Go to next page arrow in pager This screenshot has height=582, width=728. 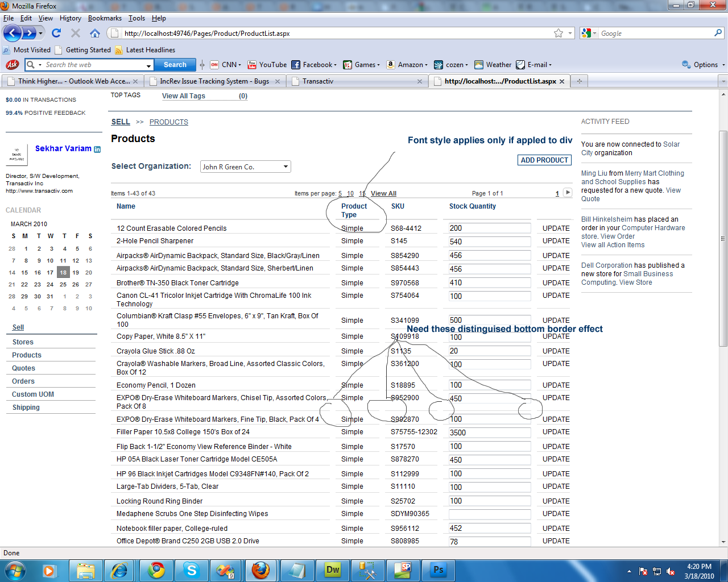tap(568, 193)
